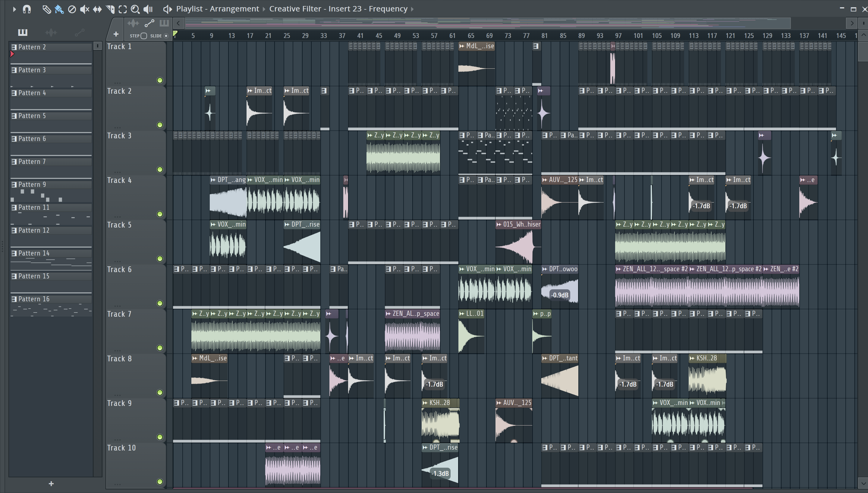Select the Playback speaker tool

[x=148, y=9]
